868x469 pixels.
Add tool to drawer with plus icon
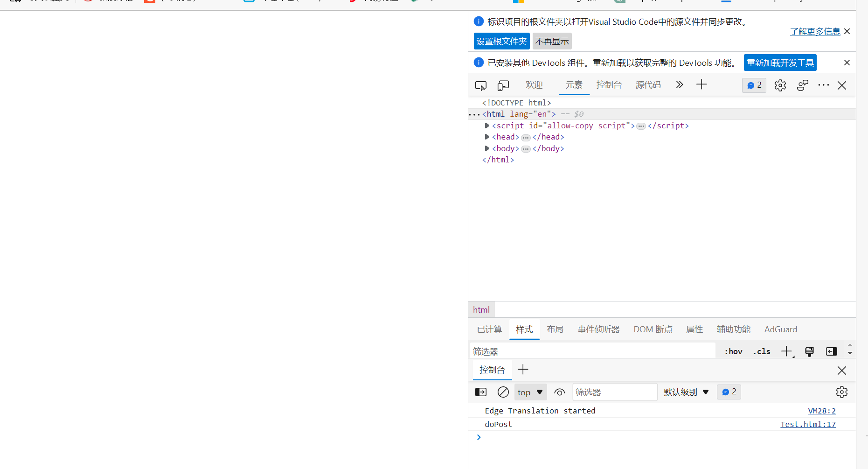pos(523,370)
